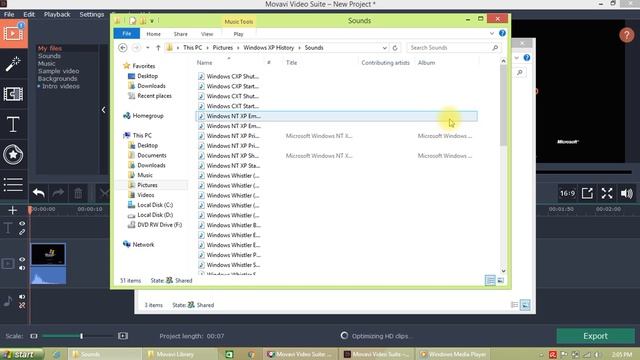Select Sounds category in Movavi library

(49, 56)
